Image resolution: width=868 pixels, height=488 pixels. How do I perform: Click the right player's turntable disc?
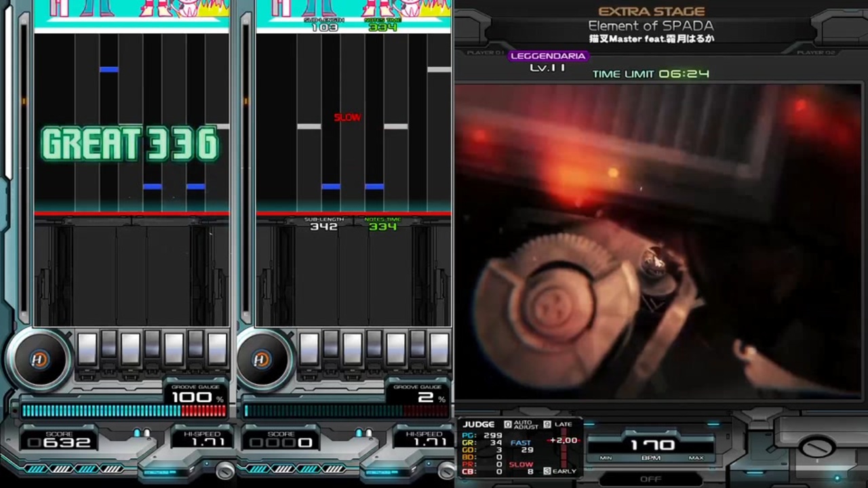(x=262, y=360)
